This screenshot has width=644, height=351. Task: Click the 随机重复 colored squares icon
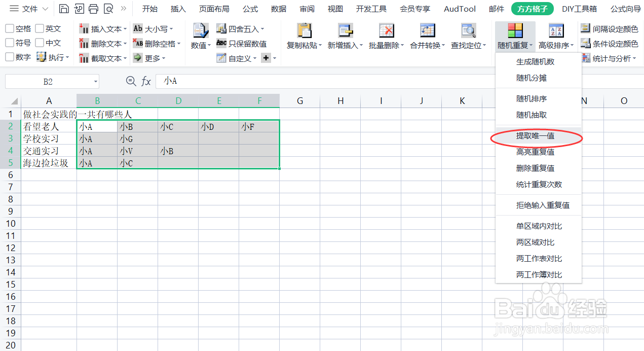coord(515,31)
